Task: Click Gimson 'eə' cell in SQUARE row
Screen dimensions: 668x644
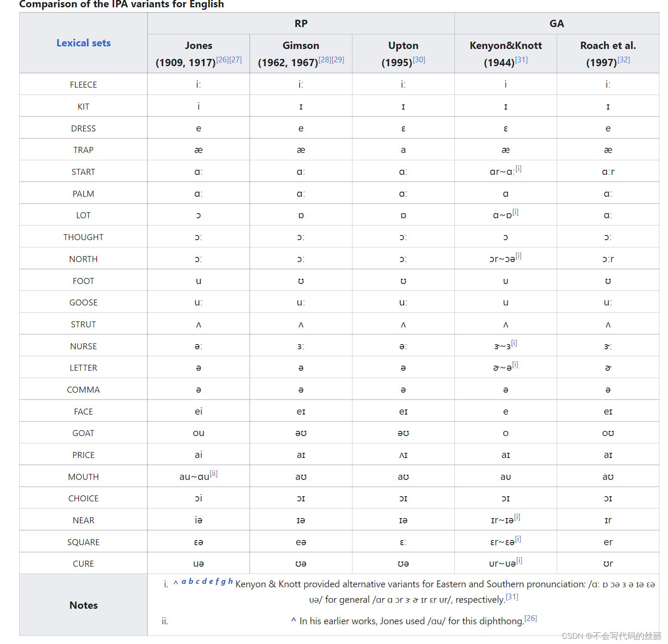Action: (x=301, y=542)
